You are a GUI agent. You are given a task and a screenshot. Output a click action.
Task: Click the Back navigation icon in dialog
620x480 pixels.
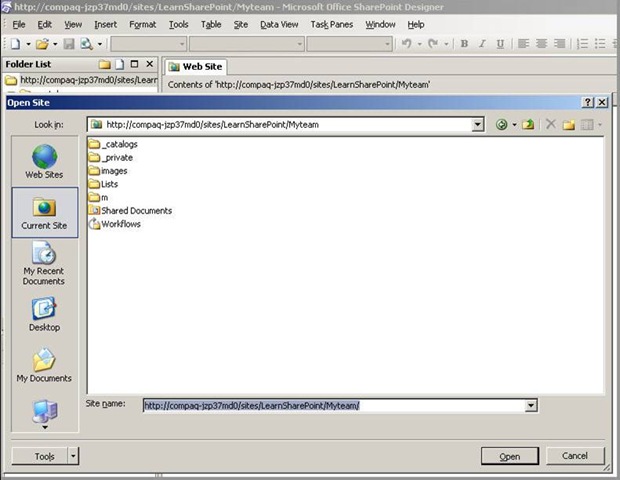[x=501, y=125]
